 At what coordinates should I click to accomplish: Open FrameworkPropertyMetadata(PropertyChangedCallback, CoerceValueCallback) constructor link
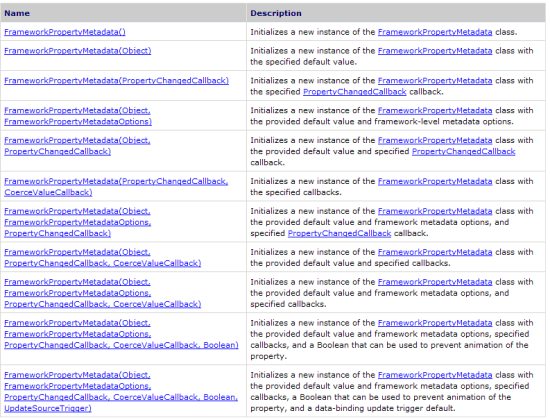coord(116,187)
